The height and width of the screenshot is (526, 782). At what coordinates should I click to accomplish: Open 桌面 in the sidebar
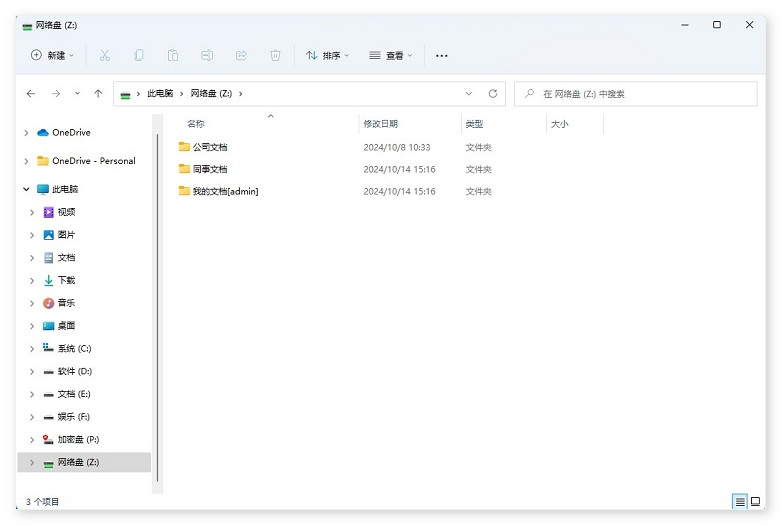66,326
